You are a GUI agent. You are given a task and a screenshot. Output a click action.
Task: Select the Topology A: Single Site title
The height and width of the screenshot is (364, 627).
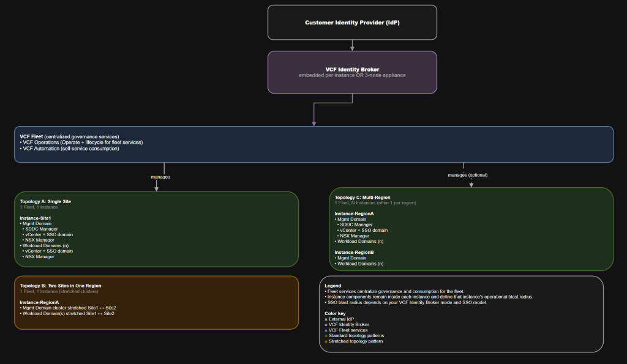coord(45,201)
